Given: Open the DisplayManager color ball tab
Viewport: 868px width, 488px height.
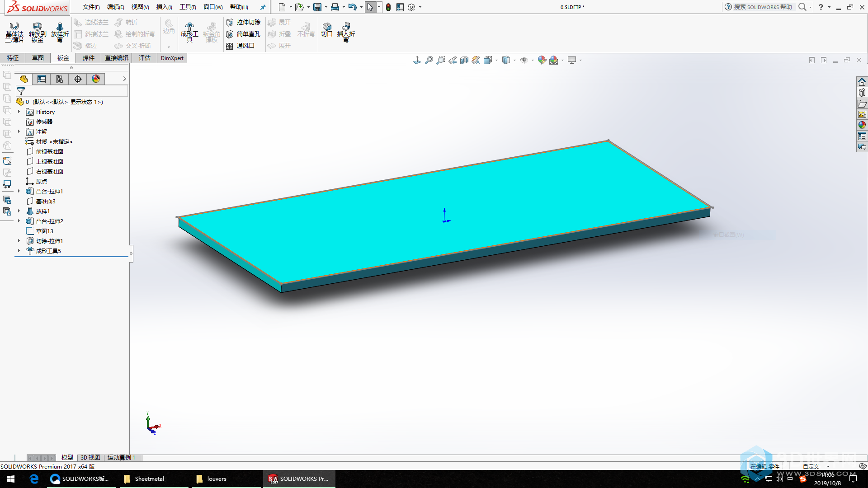Looking at the screenshot, I should pos(96,79).
